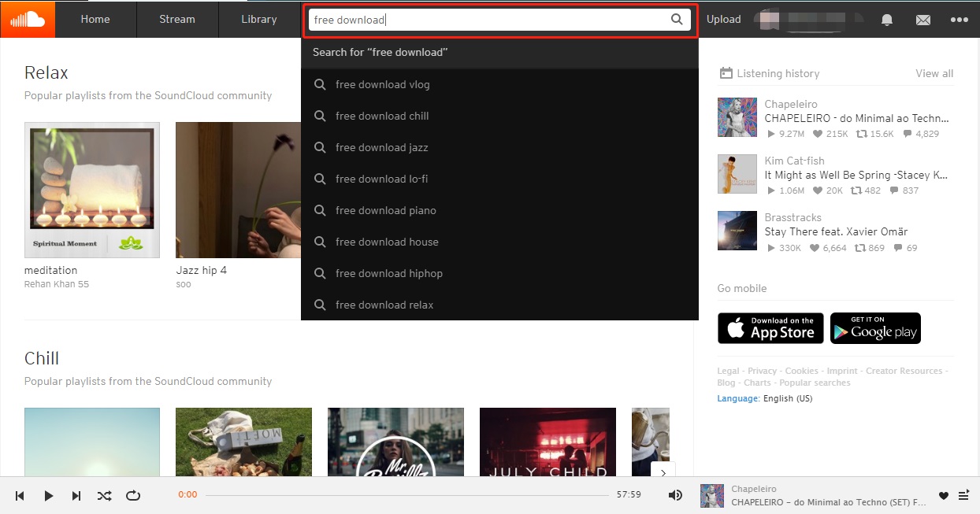Open the meditation playlist thumbnail
This screenshot has height=514, width=980.
coord(92,190)
